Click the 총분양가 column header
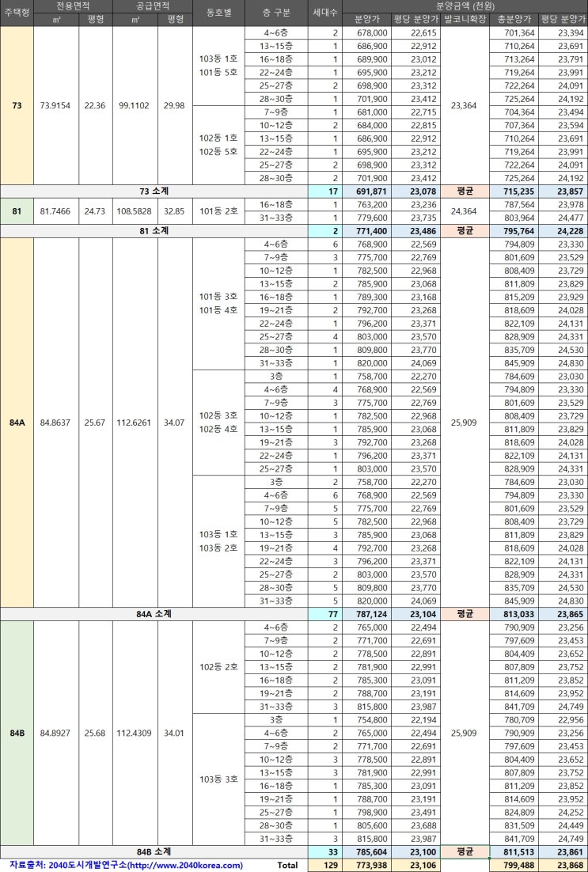 [x=514, y=20]
